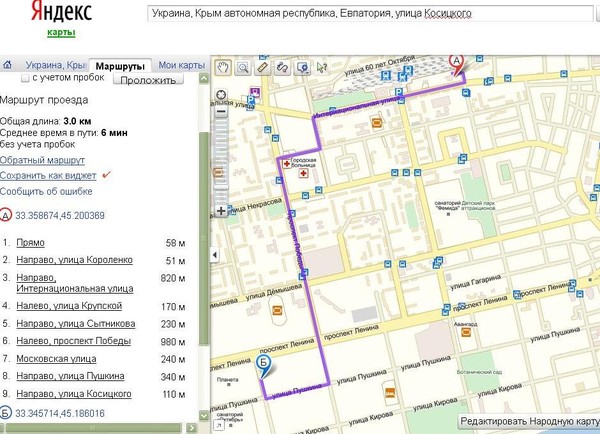Click the 820 м distance value
This screenshot has height=434, width=600.
coord(173,278)
